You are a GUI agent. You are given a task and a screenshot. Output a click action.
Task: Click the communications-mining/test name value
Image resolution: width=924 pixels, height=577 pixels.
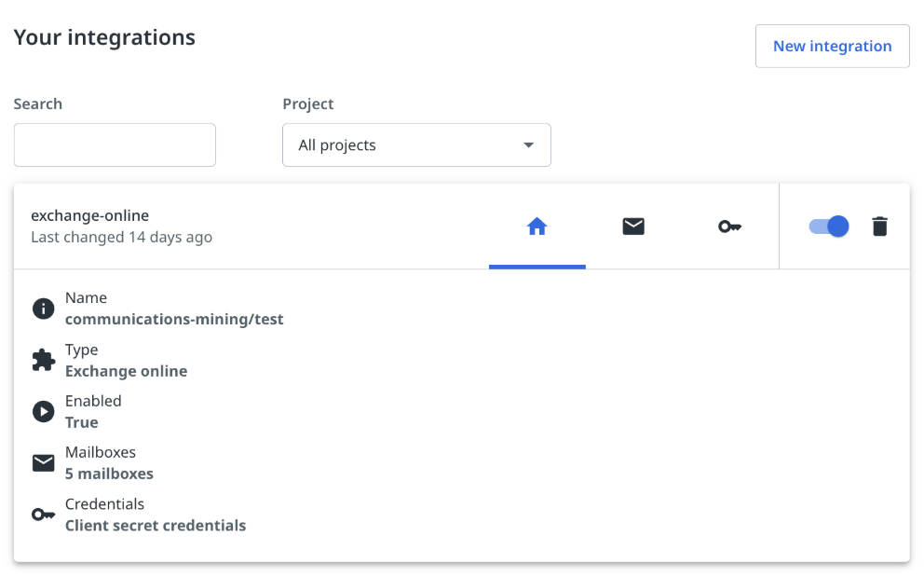tap(174, 319)
